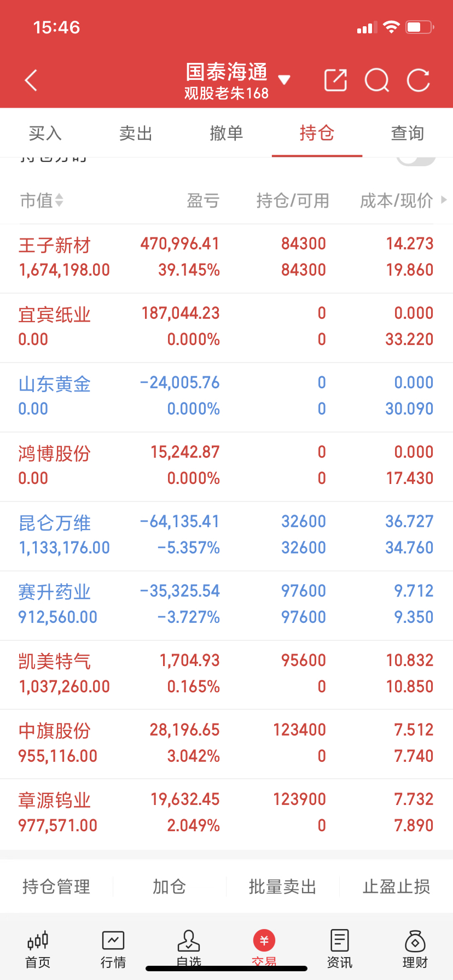Expand more columns arrow beside 成本/现价
Screen dimensions: 453x980
tap(444, 200)
